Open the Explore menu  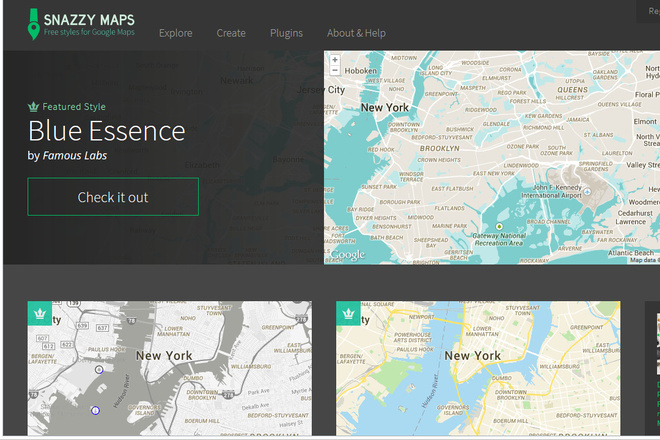point(176,33)
